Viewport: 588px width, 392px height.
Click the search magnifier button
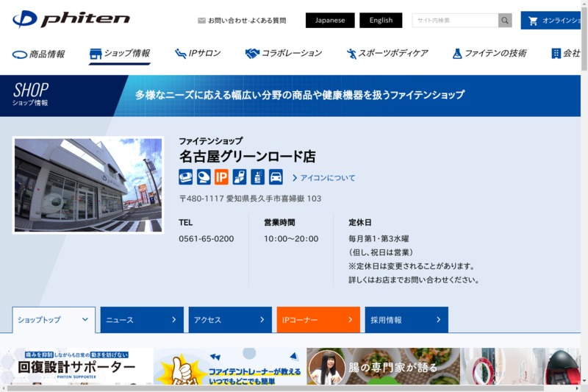[505, 21]
